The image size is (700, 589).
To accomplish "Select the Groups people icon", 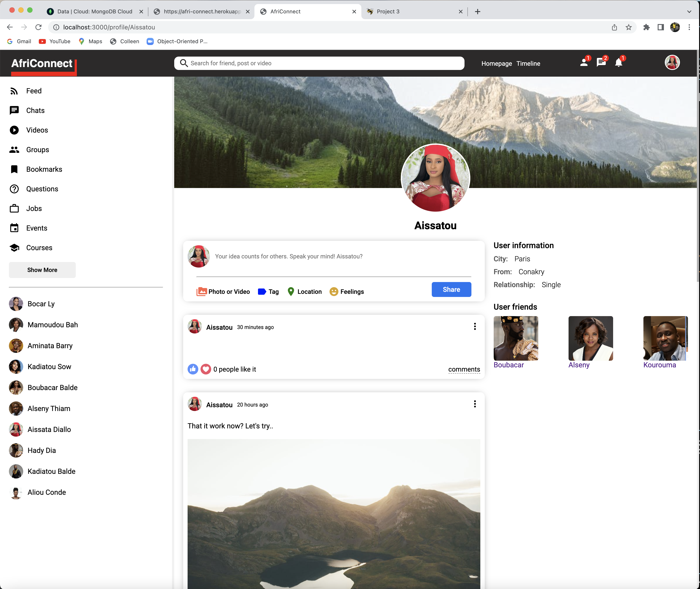I will [14, 149].
